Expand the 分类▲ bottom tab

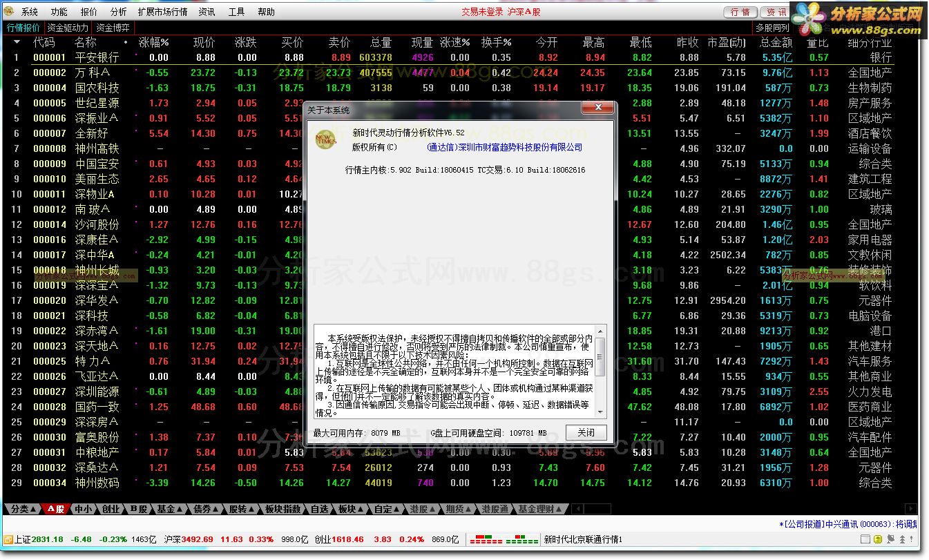point(23,509)
